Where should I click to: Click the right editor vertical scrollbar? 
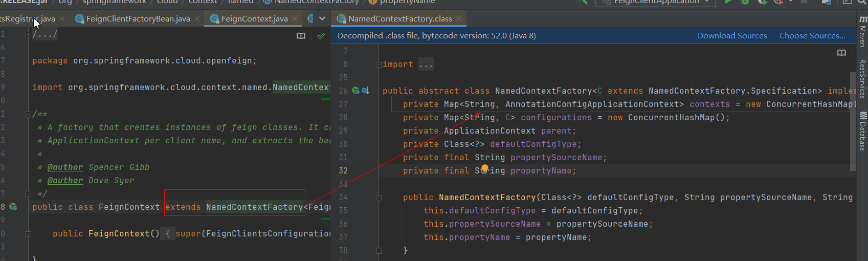tap(853, 121)
